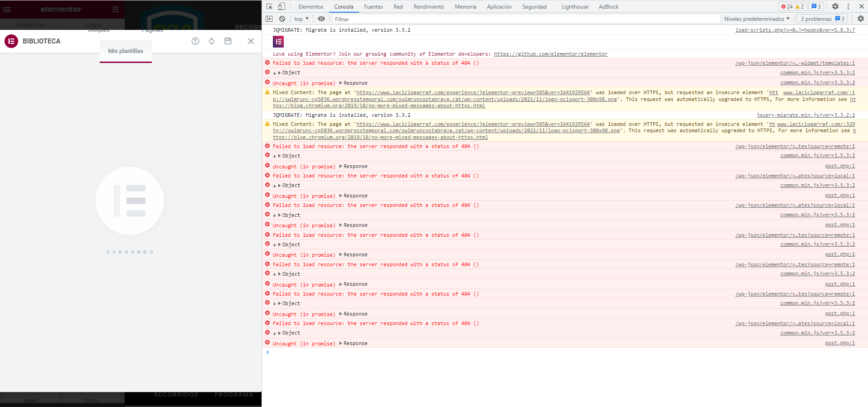The width and height of the screenshot is (868, 407).
Task: Select the Mis plantillas library tab
Action: tap(126, 51)
